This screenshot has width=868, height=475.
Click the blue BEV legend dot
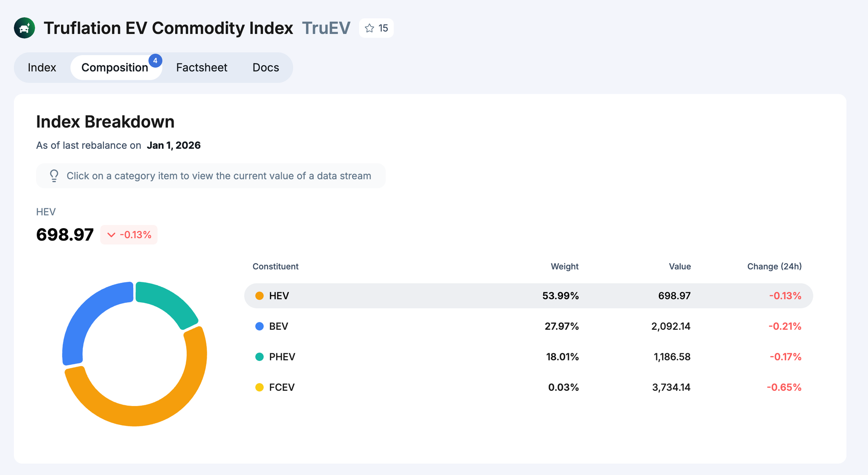point(260,326)
